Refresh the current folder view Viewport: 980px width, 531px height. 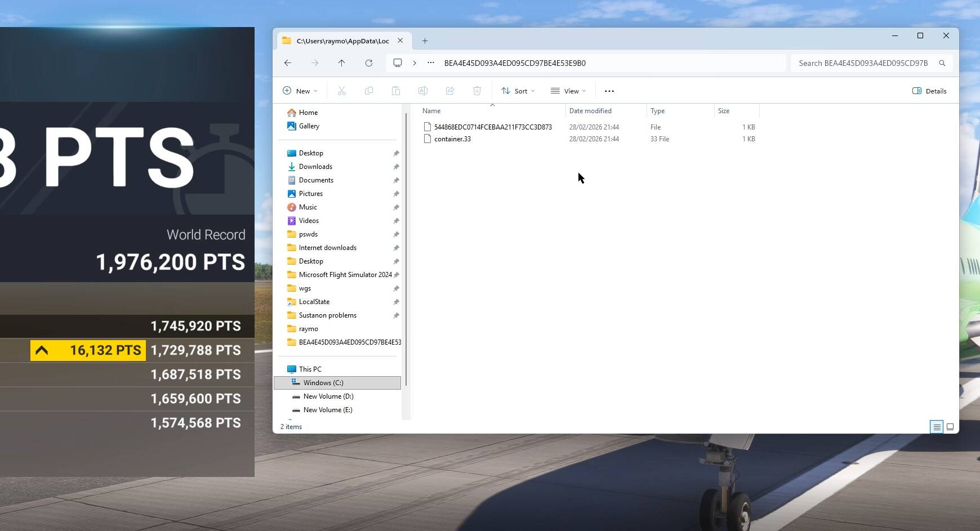tap(369, 63)
